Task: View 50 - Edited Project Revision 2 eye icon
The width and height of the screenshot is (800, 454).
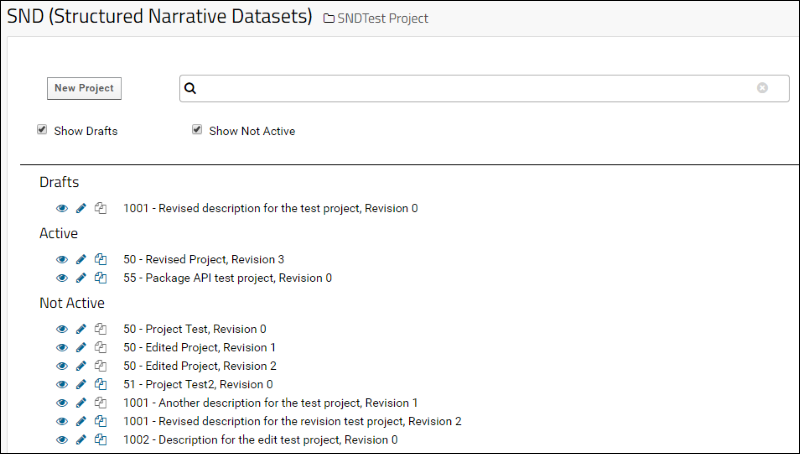Action: click(x=62, y=366)
